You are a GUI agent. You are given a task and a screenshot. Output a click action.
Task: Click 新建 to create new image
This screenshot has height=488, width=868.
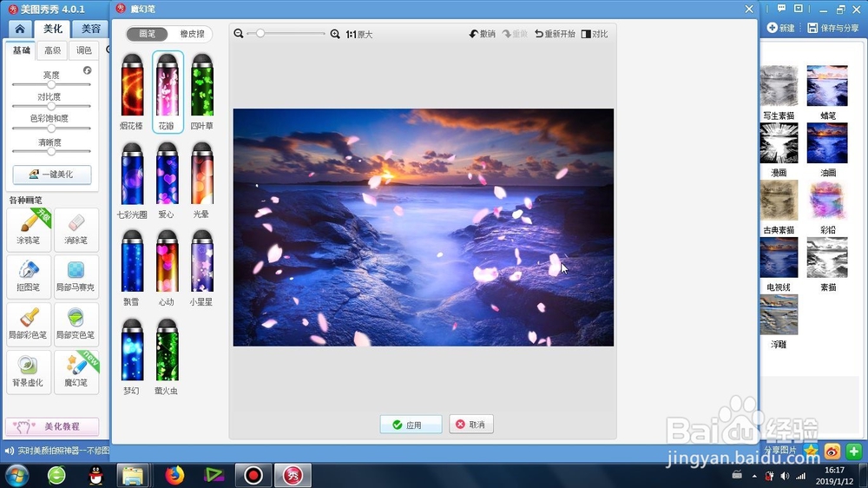pos(780,28)
